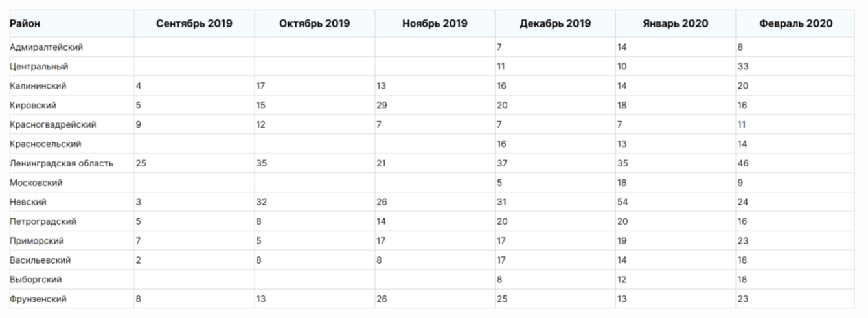Click Центральный's Февраль 2020 value 33
868x318 pixels.
(743, 67)
